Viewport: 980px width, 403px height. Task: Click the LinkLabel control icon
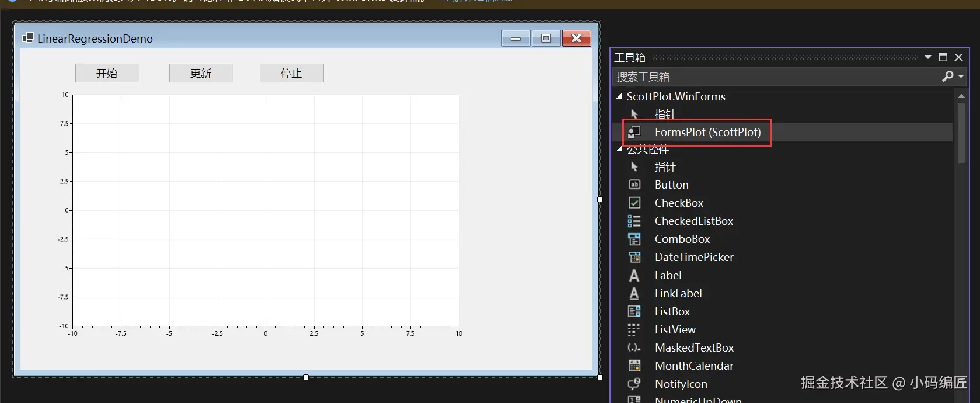[x=634, y=293]
